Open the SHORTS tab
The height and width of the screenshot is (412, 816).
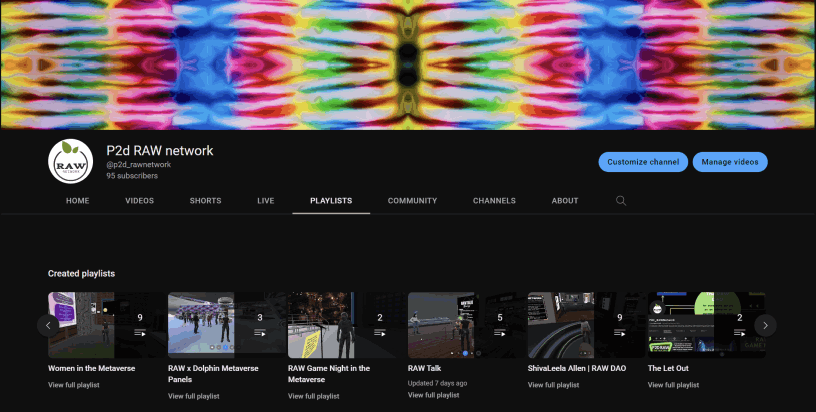pos(206,201)
